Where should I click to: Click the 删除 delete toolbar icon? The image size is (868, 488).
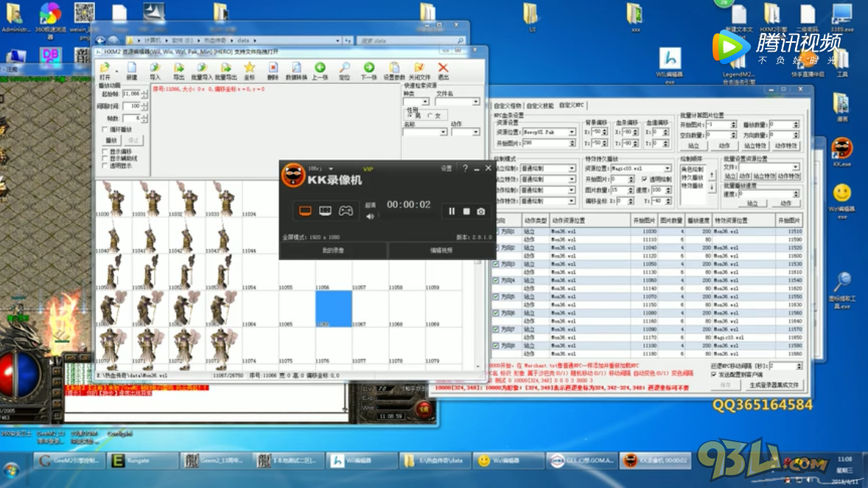point(273,70)
